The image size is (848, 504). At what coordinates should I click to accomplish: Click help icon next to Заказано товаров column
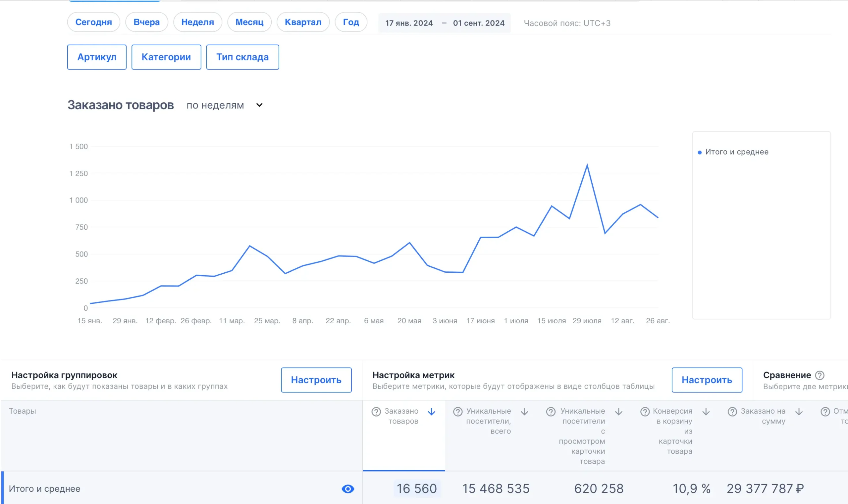tap(376, 412)
